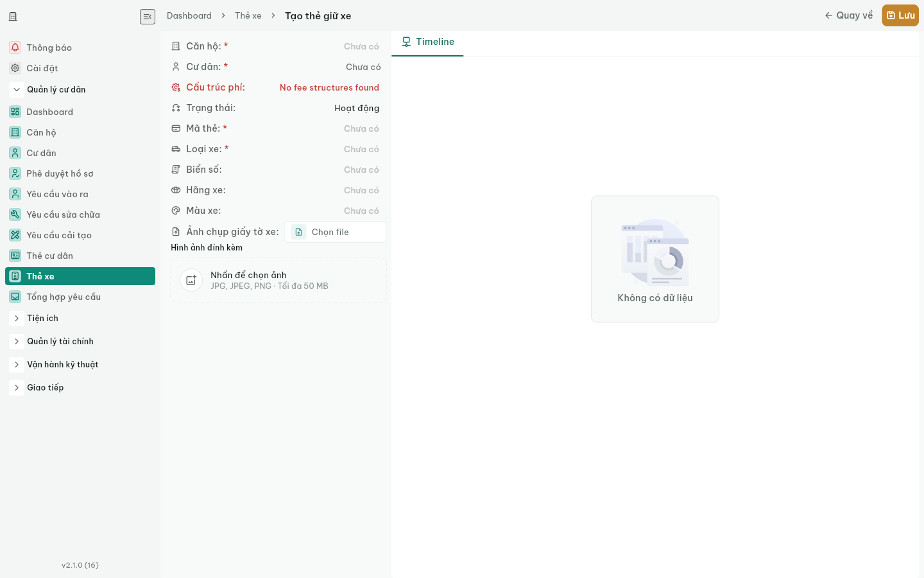Click the Cư dân field value

[363, 67]
